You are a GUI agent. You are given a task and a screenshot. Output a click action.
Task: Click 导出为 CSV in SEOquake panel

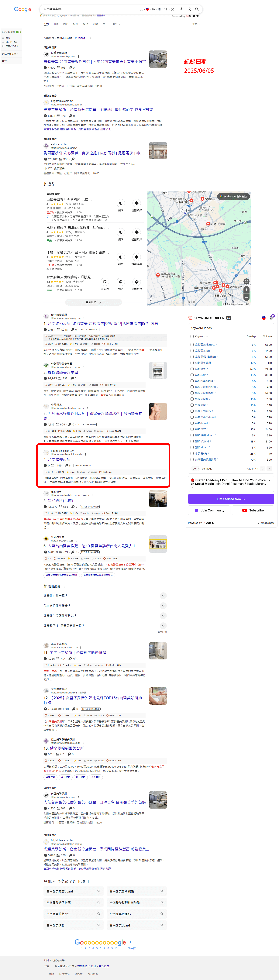pos(10,46)
